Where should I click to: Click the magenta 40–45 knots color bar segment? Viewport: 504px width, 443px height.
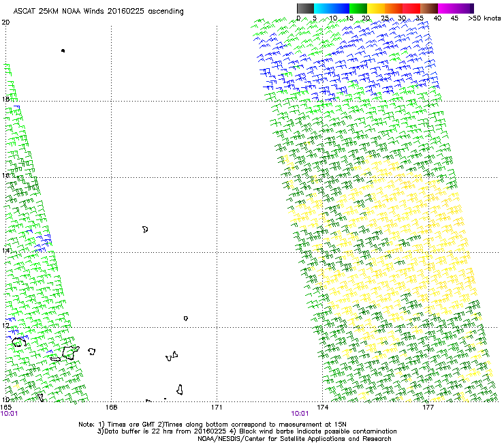[447, 8]
